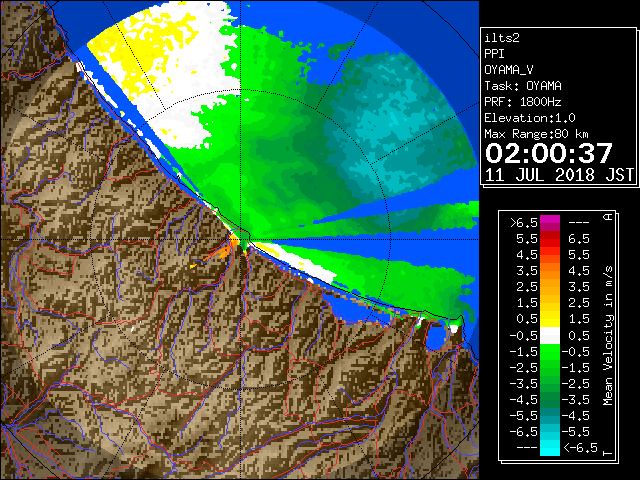Click the letter 'A' atop the legend
The width and height of the screenshot is (640, 480).
608,217
